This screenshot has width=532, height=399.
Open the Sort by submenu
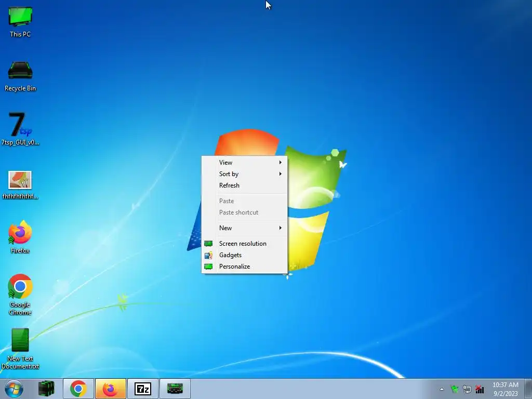(245, 174)
